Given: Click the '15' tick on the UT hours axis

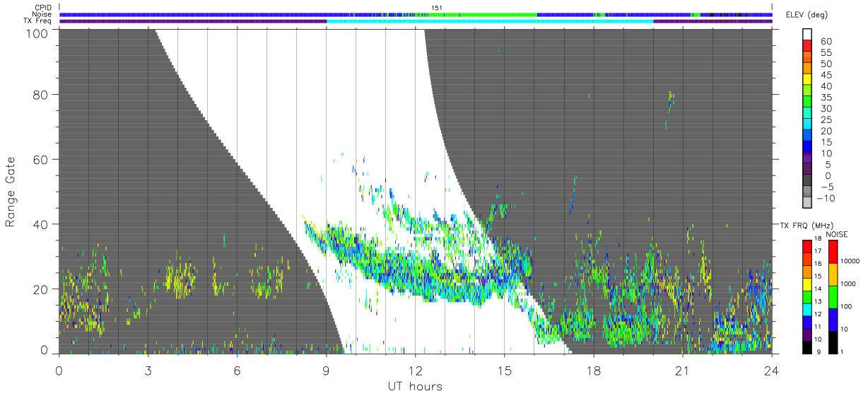Looking at the screenshot, I should 504,370.
